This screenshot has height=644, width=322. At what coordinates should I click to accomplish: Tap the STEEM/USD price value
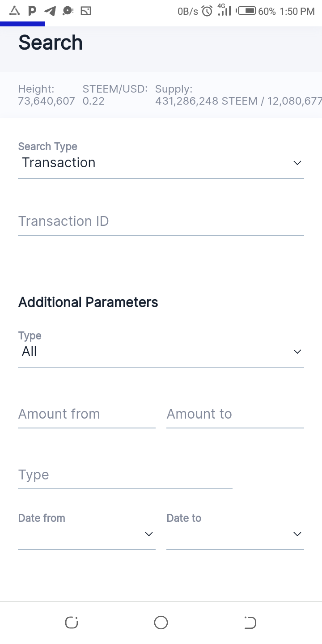pos(93,101)
